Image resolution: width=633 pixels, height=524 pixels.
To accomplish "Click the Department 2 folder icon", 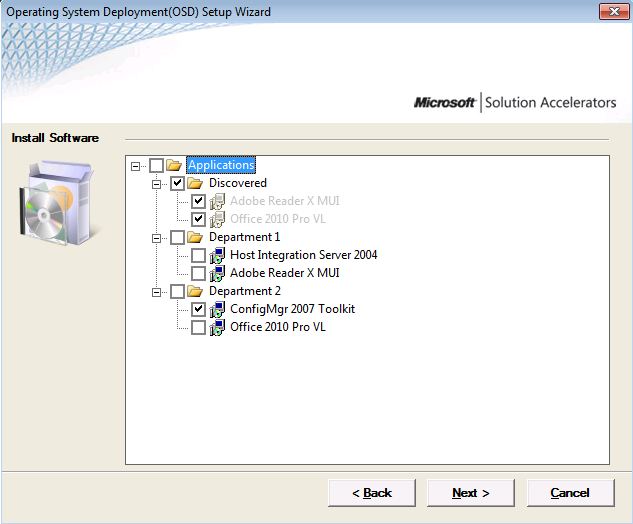I will pos(195,291).
